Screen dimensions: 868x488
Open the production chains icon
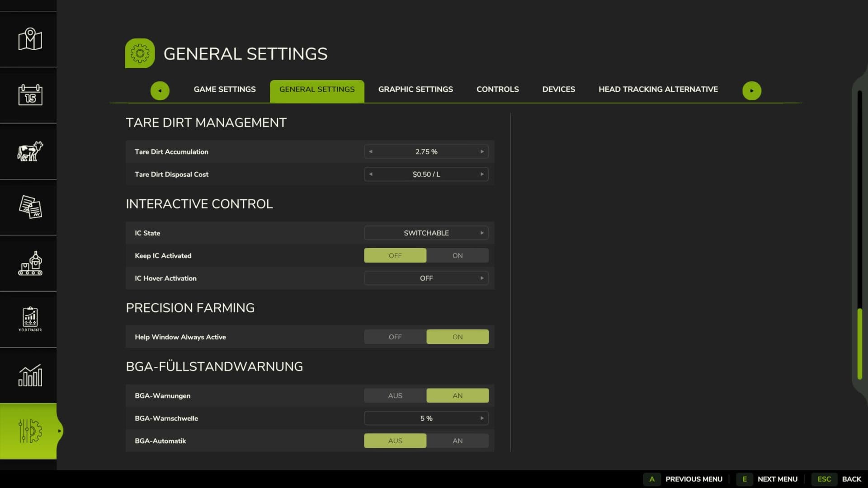tap(30, 263)
